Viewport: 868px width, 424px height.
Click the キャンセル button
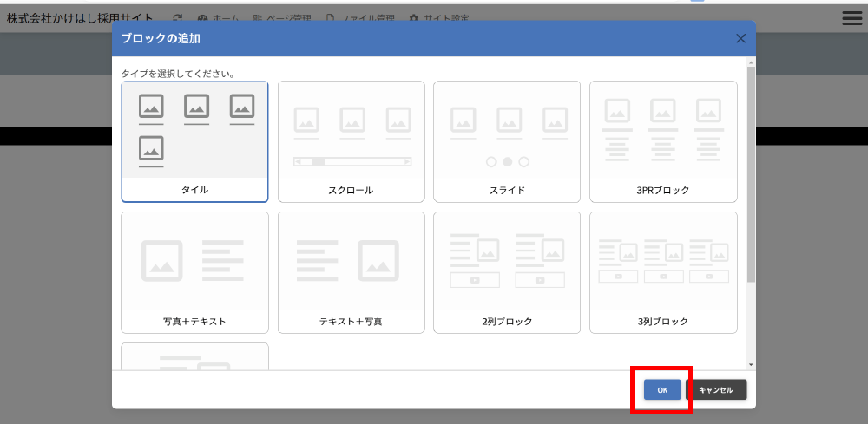(x=716, y=389)
